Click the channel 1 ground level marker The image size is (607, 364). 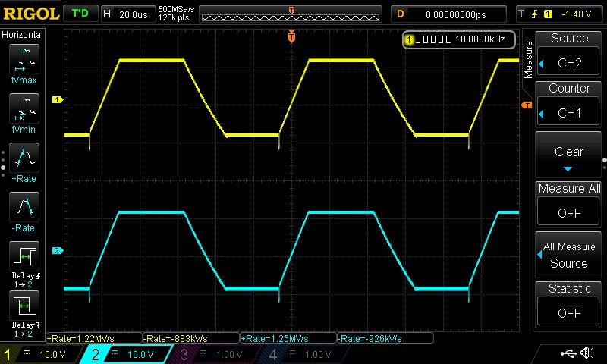pos(58,100)
